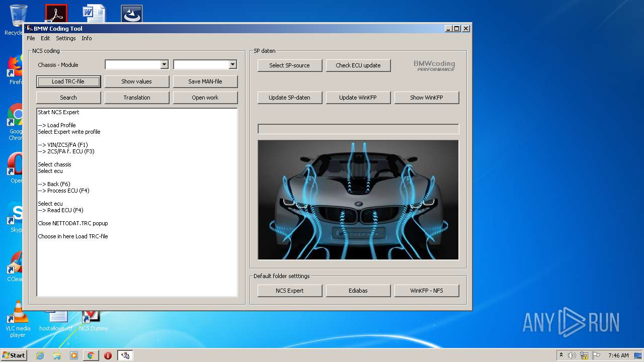The image size is (644, 362).
Task: Select the Opera desktop icon
Action: (x=15, y=168)
